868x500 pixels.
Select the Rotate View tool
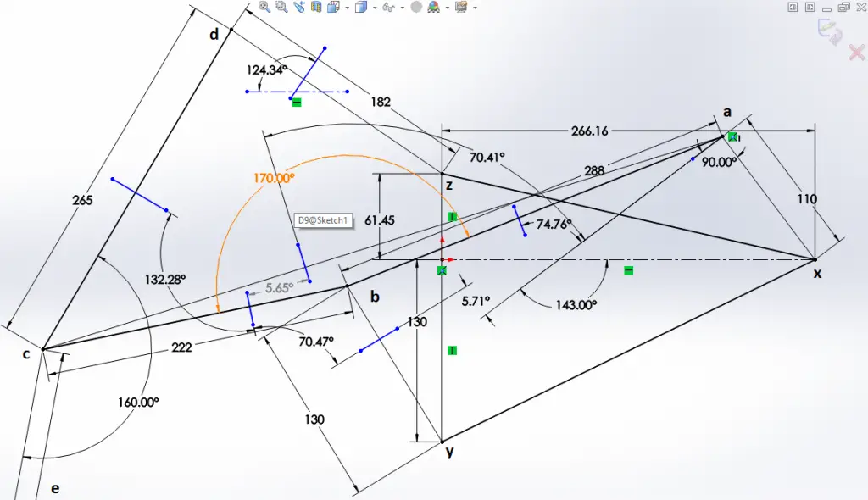[x=299, y=8]
